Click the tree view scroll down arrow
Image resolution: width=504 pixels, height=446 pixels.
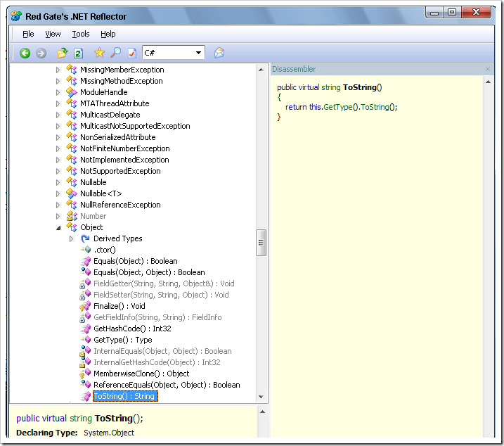261,397
